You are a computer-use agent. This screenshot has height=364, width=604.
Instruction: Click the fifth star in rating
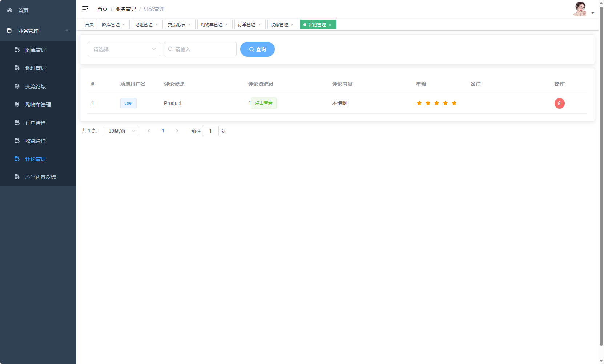(x=454, y=103)
